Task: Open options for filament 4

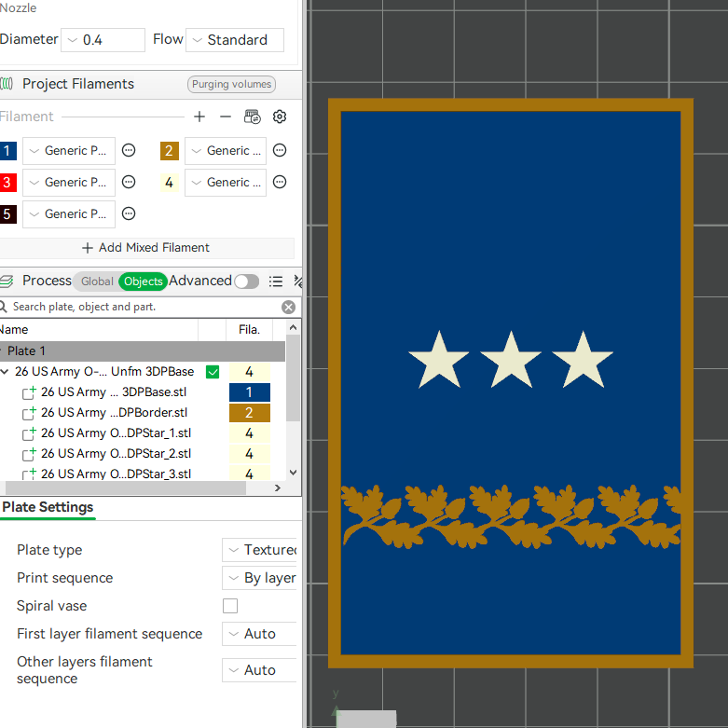Action: pyautogui.click(x=280, y=182)
